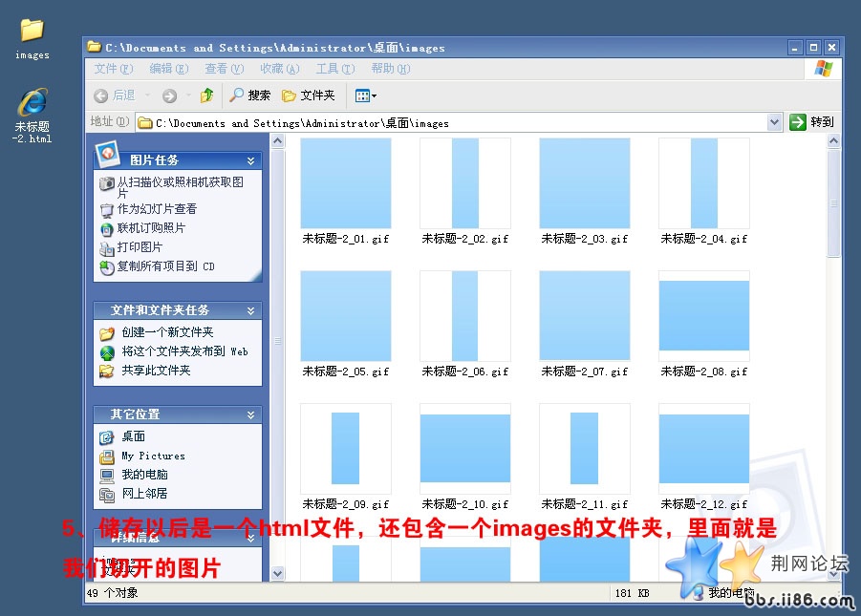Go up one folder level icon
The height and width of the screenshot is (616, 861).
click(206, 96)
